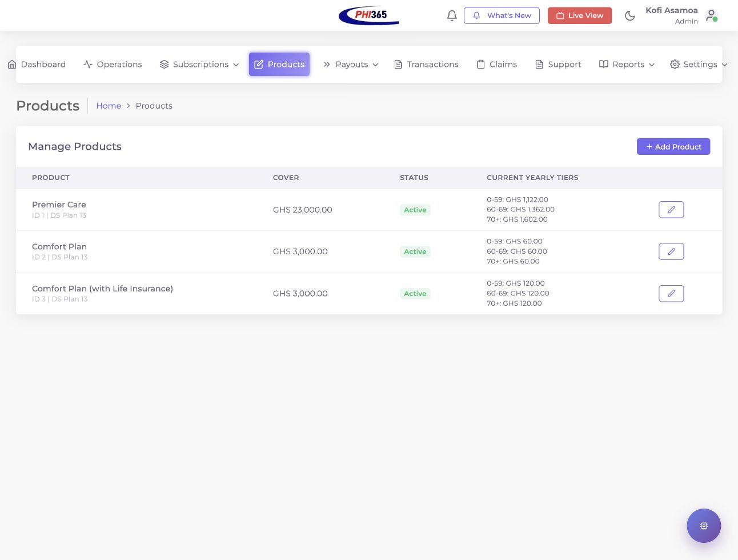Expand the Reports dropdown

click(x=627, y=65)
